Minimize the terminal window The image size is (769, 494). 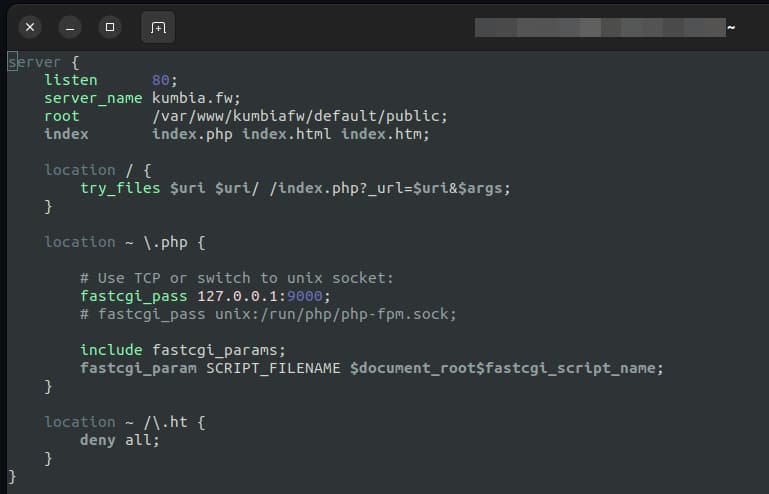click(70, 27)
